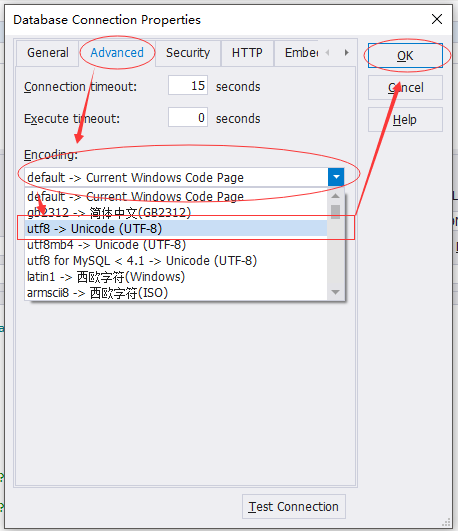Click the Encoding combo box text field
The width and height of the screenshot is (458, 531).
click(176, 177)
